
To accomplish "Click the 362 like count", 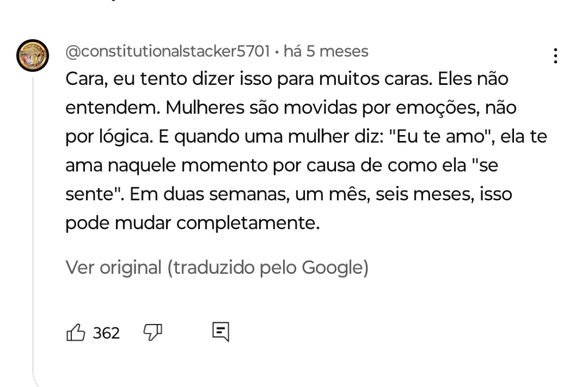I will point(107,332).
